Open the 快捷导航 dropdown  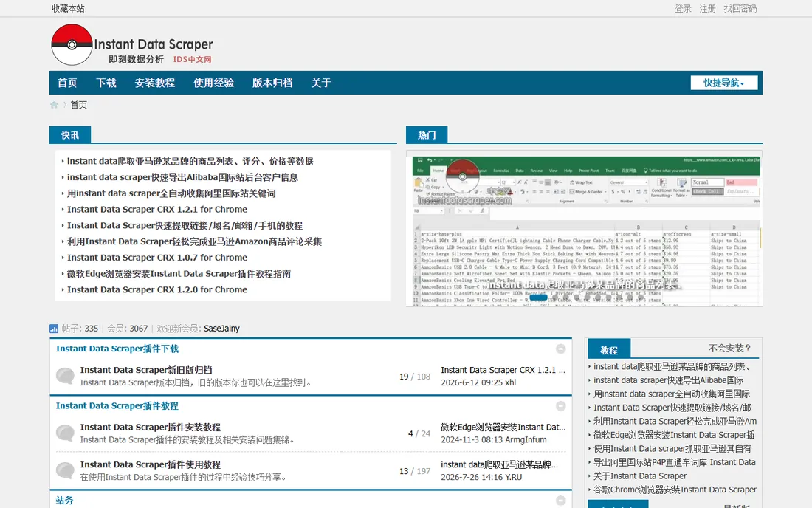pos(723,83)
